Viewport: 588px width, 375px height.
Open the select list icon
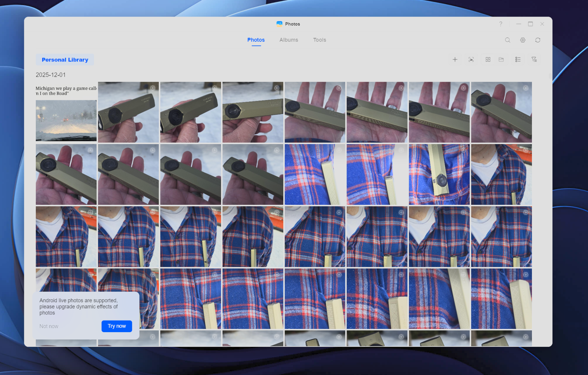(518, 59)
